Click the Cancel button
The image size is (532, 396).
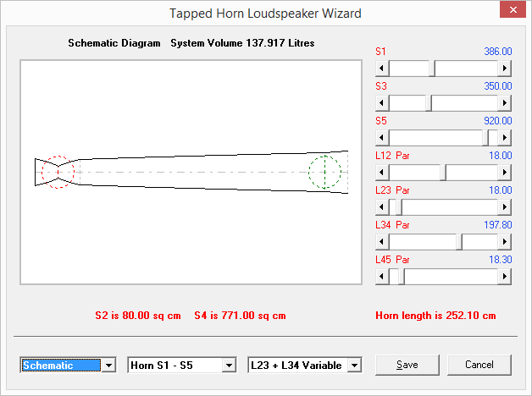coord(479,365)
